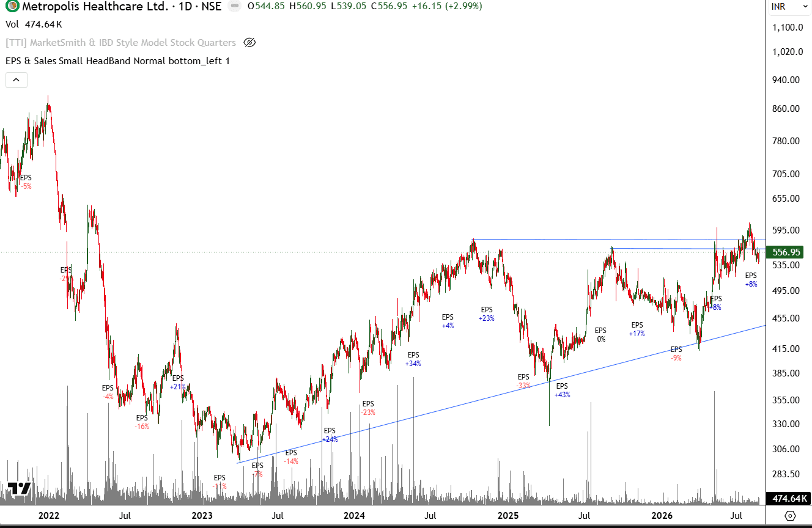Click the 705.00 price axis label
Viewport: 812px width, 528px height.
pyautogui.click(x=788, y=174)
